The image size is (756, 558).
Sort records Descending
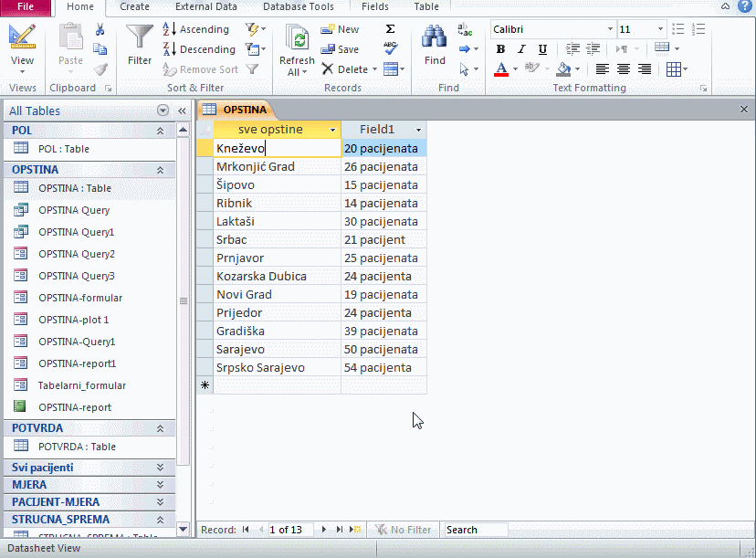pos(199,49)
